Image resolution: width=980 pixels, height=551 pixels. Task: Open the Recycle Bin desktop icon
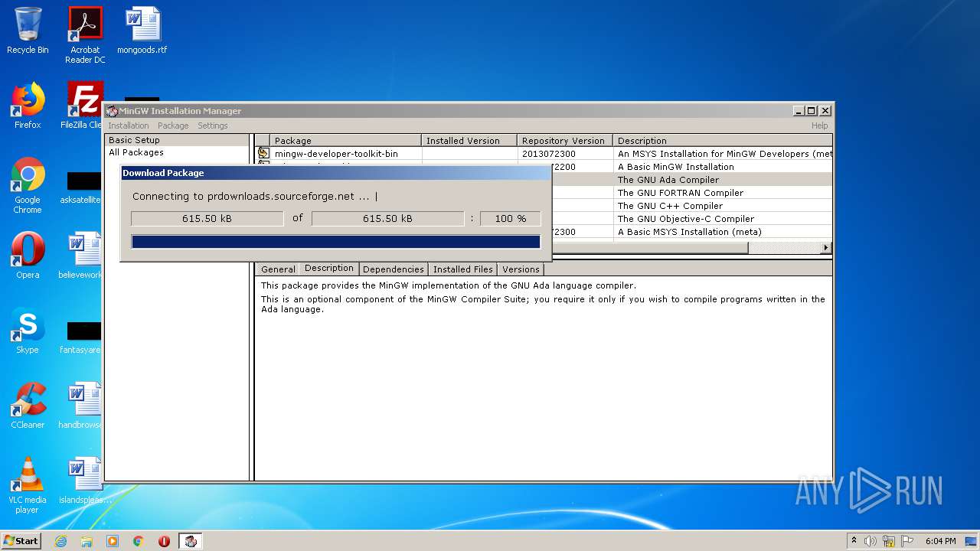point(28,31)
